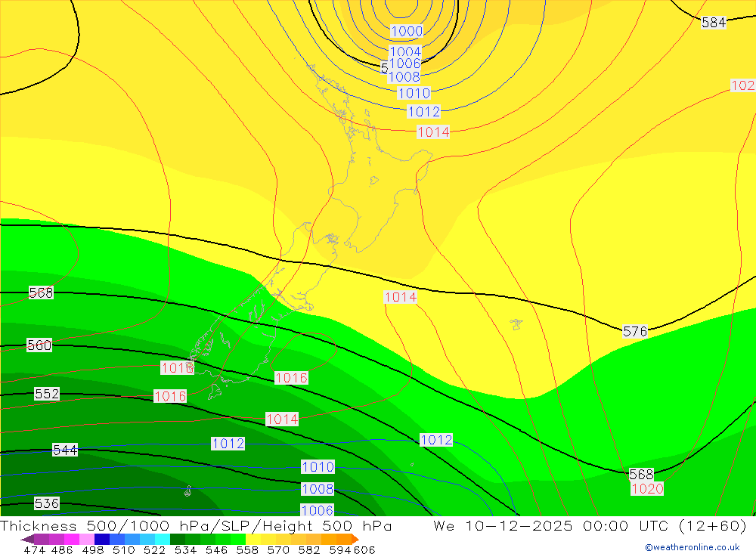Click the blue '1010' label below '1008' near the low

point(414,93)
